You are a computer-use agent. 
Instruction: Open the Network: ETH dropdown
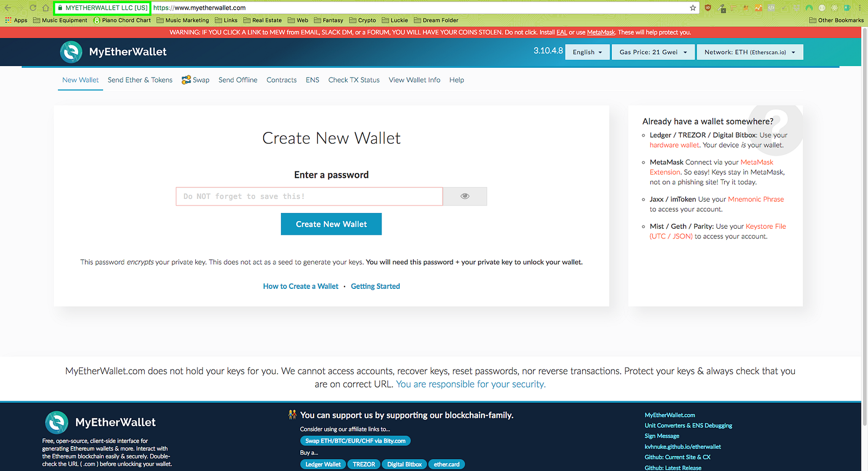click(750, 52)
